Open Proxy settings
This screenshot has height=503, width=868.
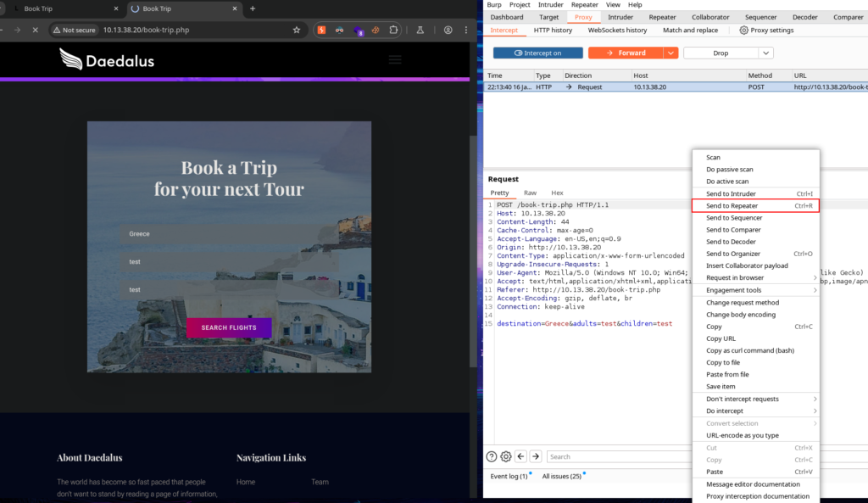[x=766, y=31]
